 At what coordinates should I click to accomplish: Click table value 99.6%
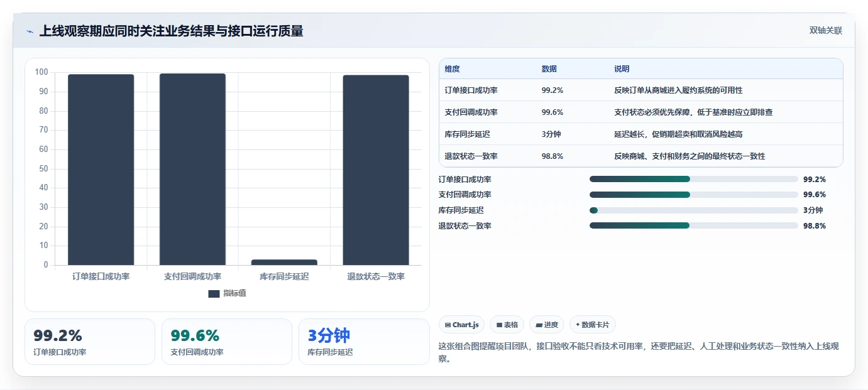click(x=552, y=112)
